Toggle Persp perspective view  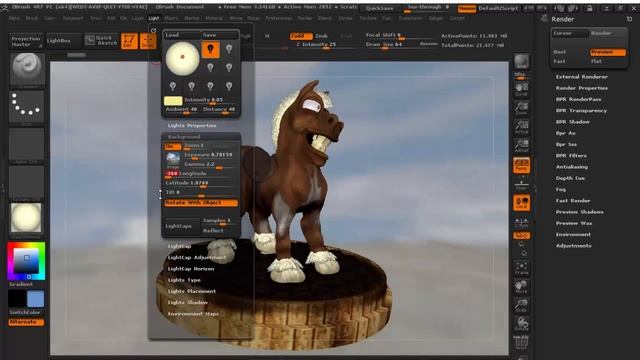[521, 165]
